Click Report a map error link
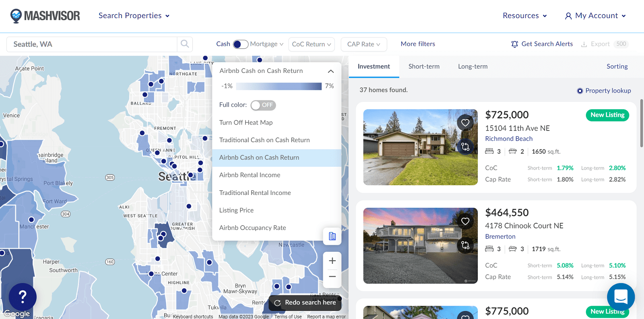This screenshot has height=319, width=644. (326, 317)
